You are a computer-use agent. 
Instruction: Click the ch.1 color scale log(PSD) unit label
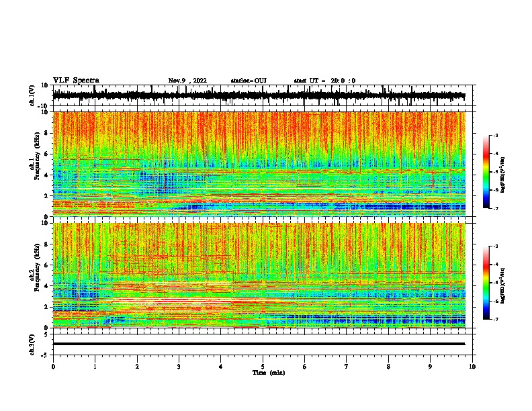(x=503, y=175)
